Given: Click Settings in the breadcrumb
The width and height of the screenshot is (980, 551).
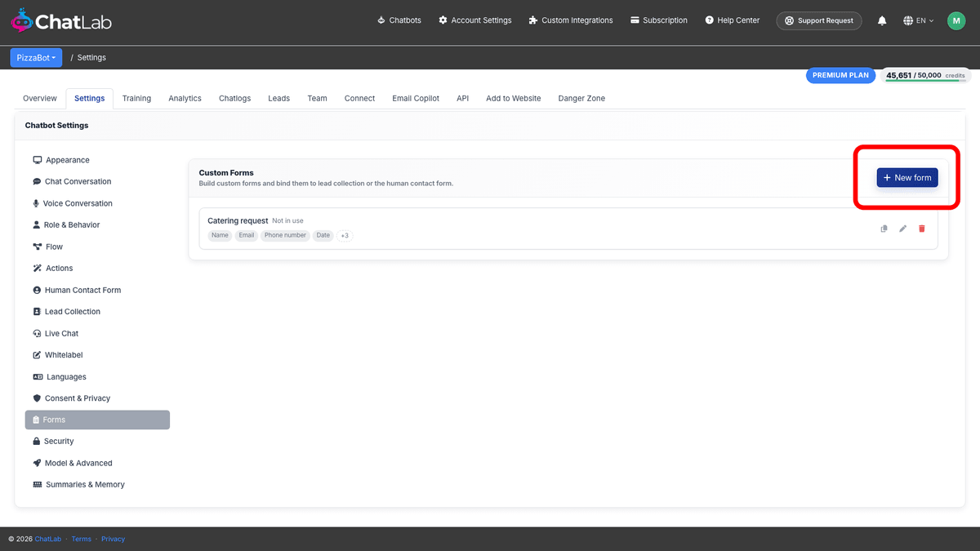Looking at the screenshot, I should click(91, 57).
